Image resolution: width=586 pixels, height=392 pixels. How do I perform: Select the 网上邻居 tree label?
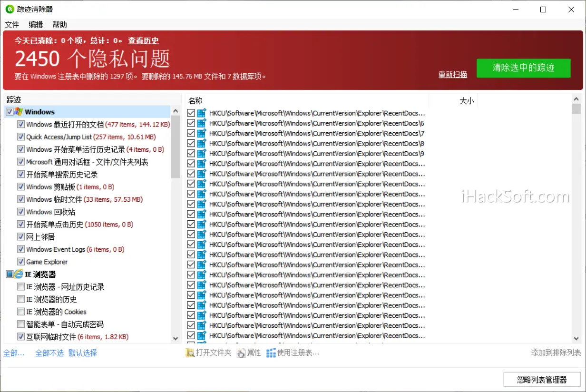[40, 237]
